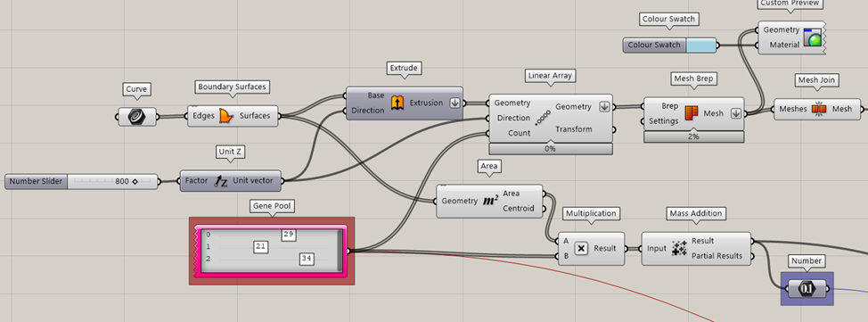Click the Custom Preview sphere icon
The image size is (868, 322).
pyautogui.click(x=813, y=37)
